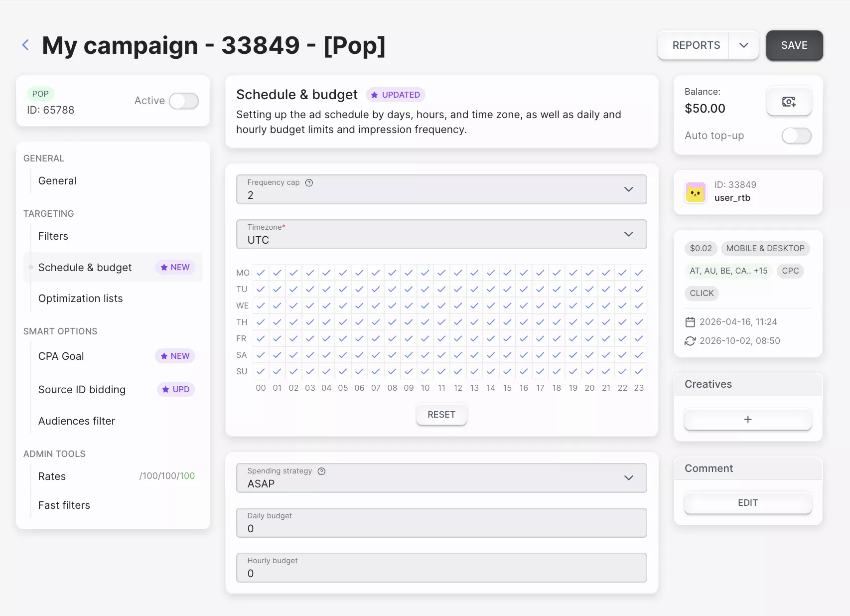Click the user_rtb cat avatar
850x616 pixels.
click(696, 192)
